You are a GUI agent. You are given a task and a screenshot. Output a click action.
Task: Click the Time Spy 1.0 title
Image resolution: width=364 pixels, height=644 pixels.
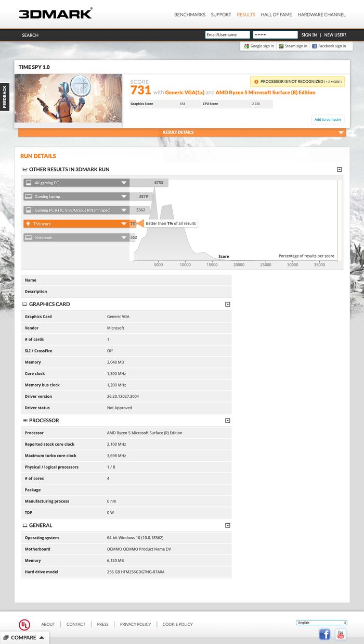click(x=34, y=67)
